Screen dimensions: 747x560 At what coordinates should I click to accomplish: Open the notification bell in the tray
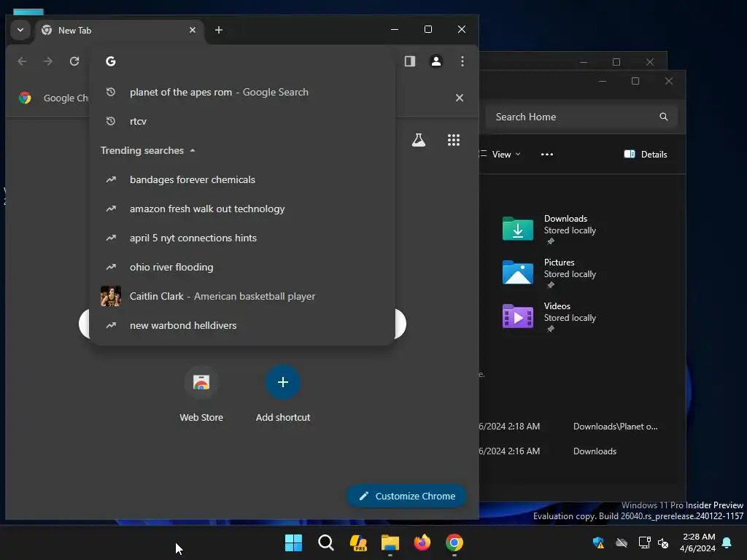tap(727, 542)
